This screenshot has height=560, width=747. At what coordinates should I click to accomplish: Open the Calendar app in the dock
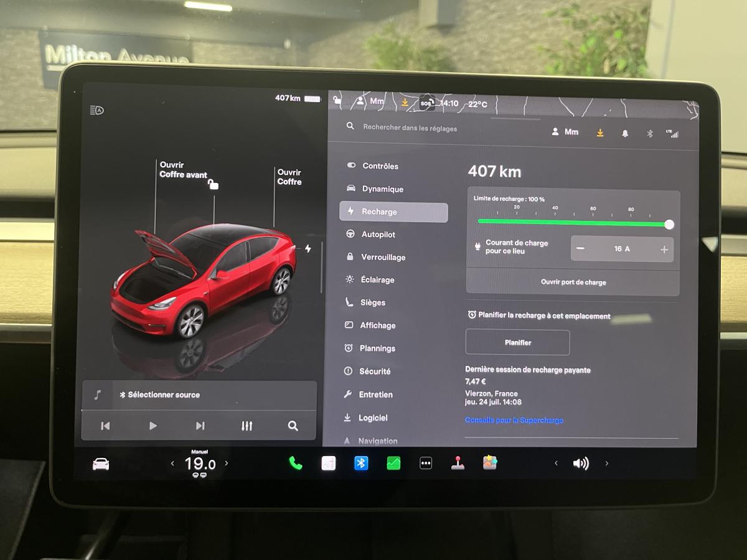click(329, 463)
